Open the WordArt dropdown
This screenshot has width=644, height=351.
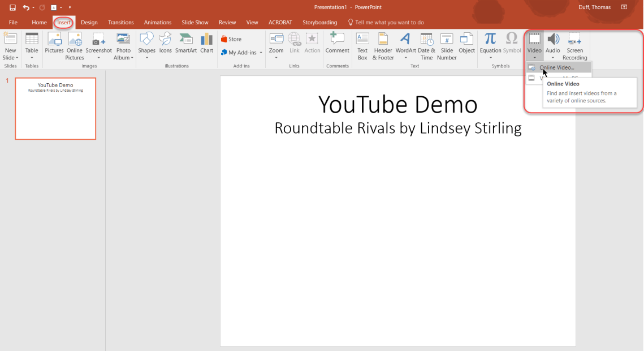(405, 45)
